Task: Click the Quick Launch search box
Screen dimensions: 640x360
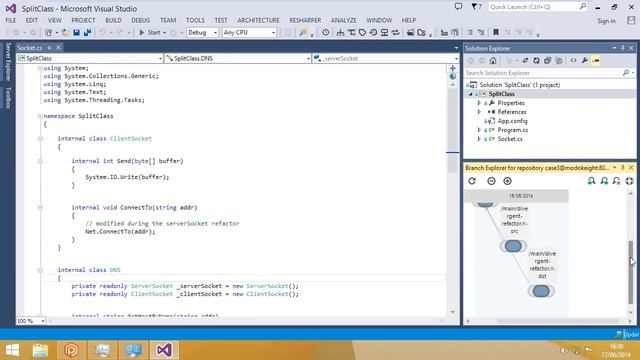Action: pos(537,7)
